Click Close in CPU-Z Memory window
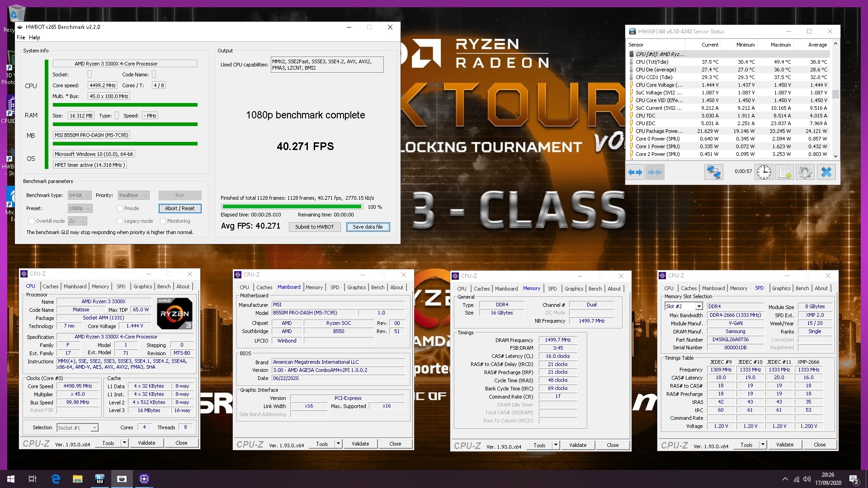The height and width of the screenshot is (488, 868). coord(613,445)
